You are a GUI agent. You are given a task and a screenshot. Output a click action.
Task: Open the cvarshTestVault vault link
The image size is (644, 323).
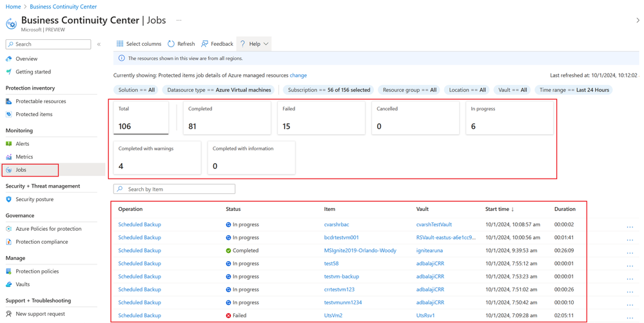point(434,225)
